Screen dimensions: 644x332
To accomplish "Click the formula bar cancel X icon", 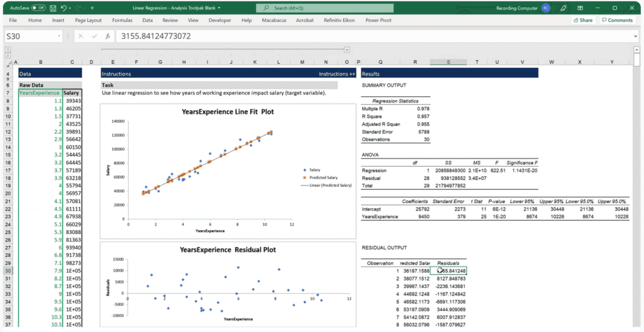I will pos(80,36).
